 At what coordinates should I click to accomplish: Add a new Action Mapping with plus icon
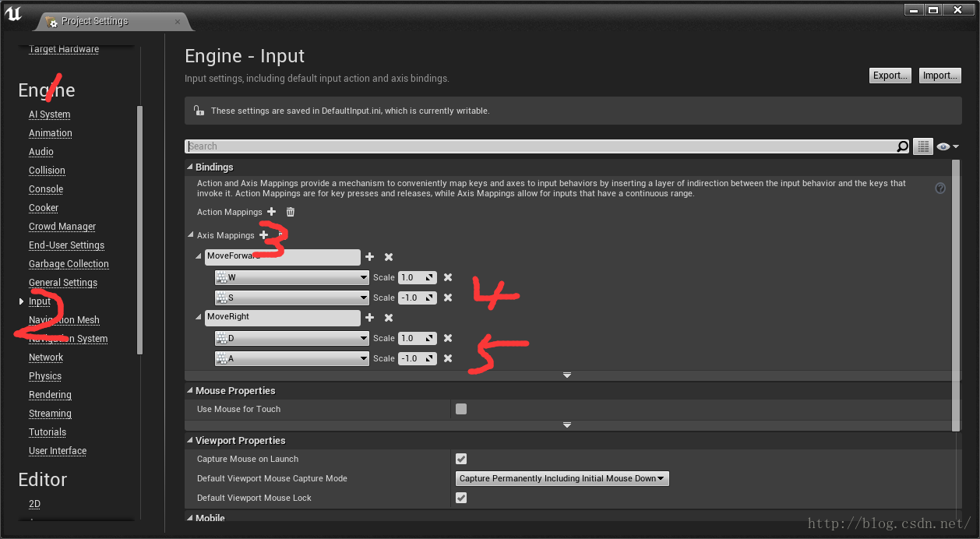[271, 212]
